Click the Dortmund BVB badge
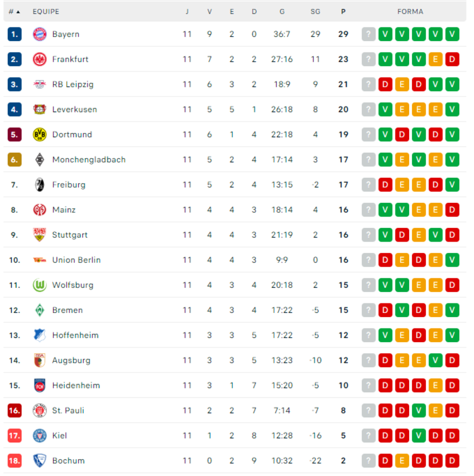The height and width of the screenshot is (476, 474). 39,134
